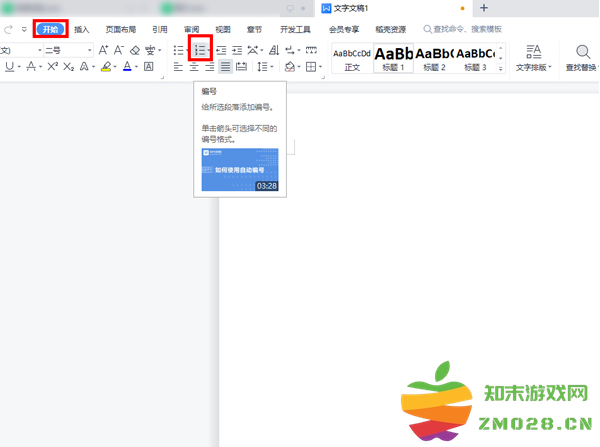Image resolution: width=600 pixels, height=447 pixels.
Task: Click the text effects outlined A icon
Action: 84,67
